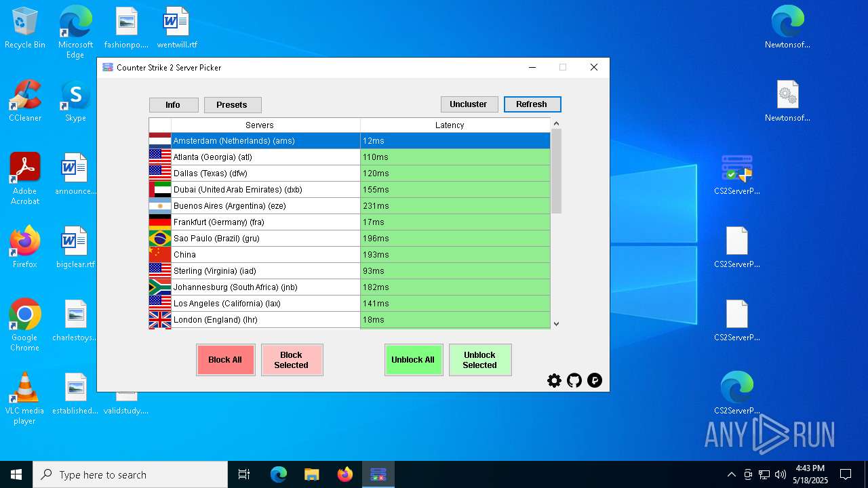The image size is (868, 488).
Task: Open the Recycle Bin desktop icon
Action: [25, 28]
